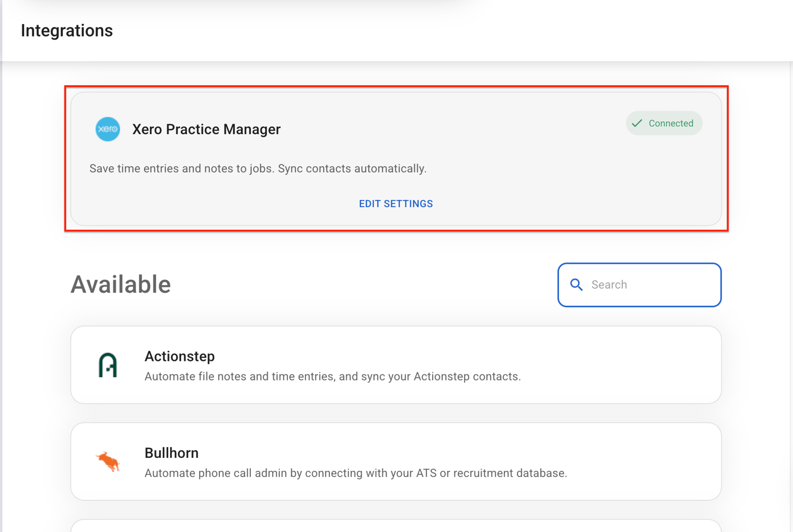This screenshot has width=793, height=532.
Task: Click the Xero Practice Manager title text
Action: [206, 129]
